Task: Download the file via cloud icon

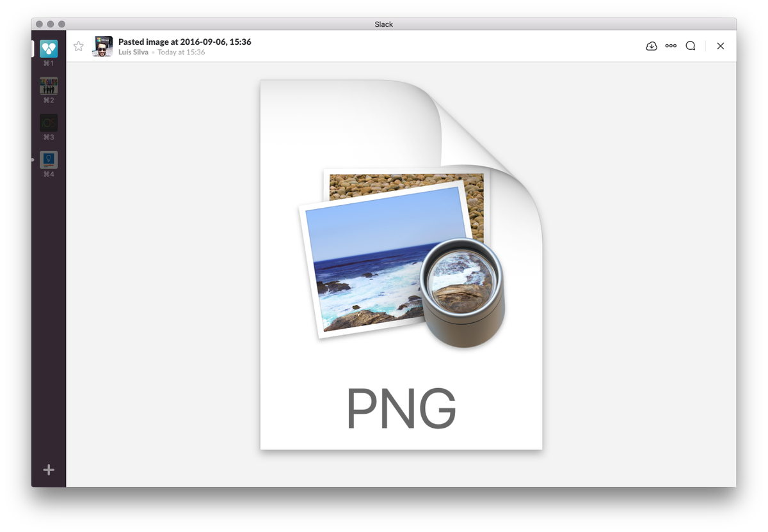Action: tap(652, 46)
